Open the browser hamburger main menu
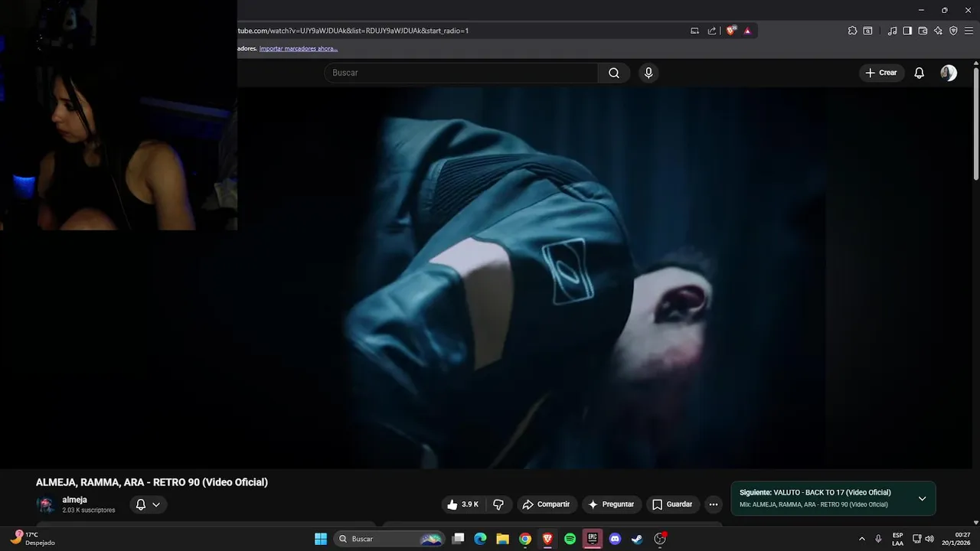This screenshot has height=551, width=980. pyautogui.click(x=968, y=31)
